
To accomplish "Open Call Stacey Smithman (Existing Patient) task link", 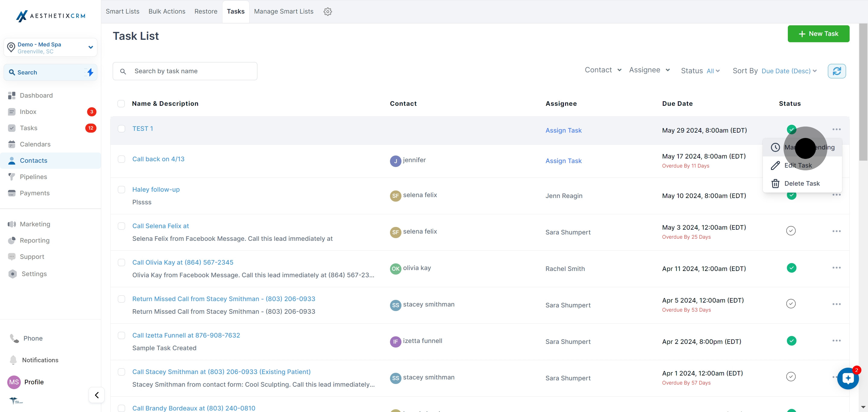I will click(x=222, y=372).
